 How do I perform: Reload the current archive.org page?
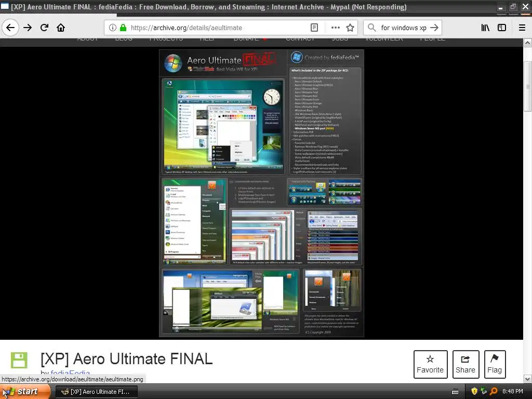[x=44, y=28]
